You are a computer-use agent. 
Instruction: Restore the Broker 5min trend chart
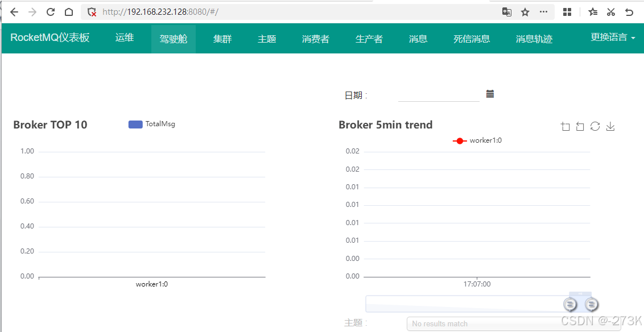coord(595,126)
